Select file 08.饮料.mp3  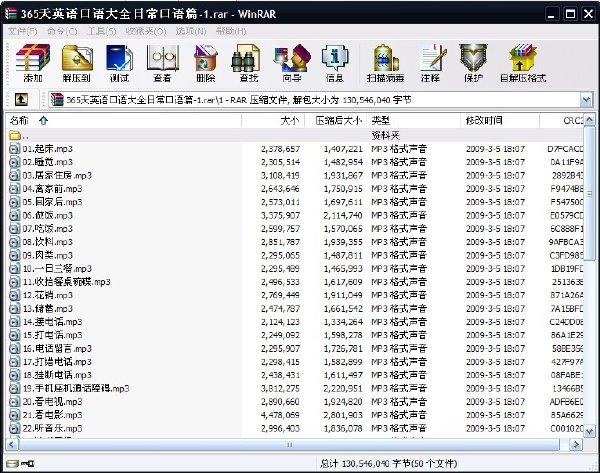48,242
